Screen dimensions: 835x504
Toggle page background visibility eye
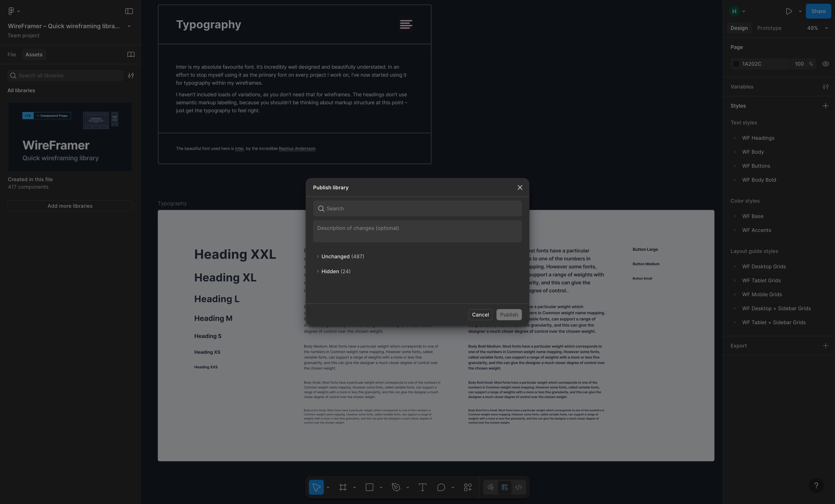pos(825,64)
